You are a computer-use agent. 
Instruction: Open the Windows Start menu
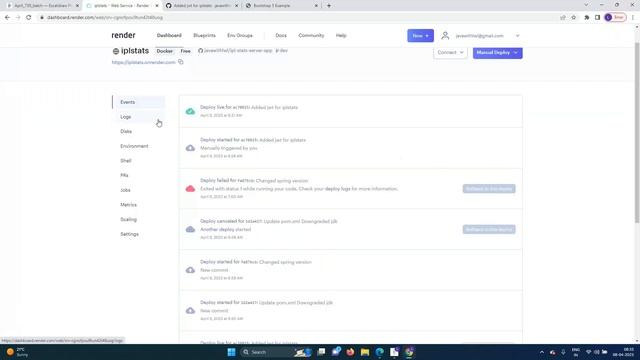click(x=231, y=352)
